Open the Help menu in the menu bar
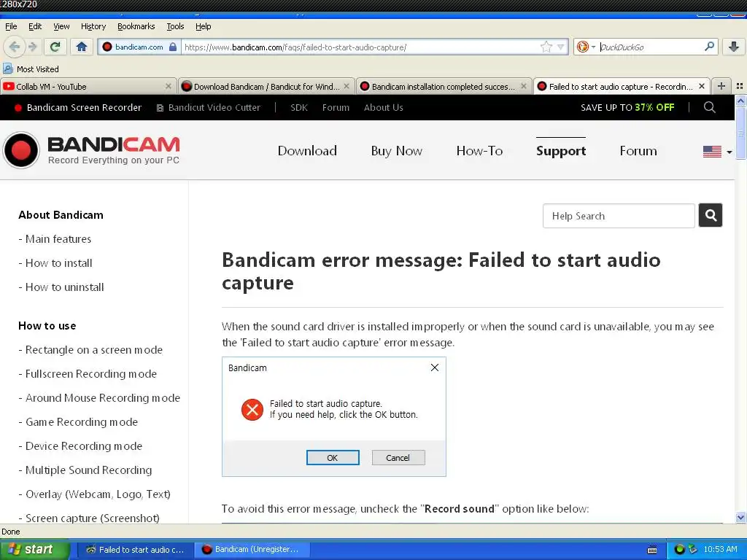The height and width of the screenshot is (560, 747). click(203, 26)
